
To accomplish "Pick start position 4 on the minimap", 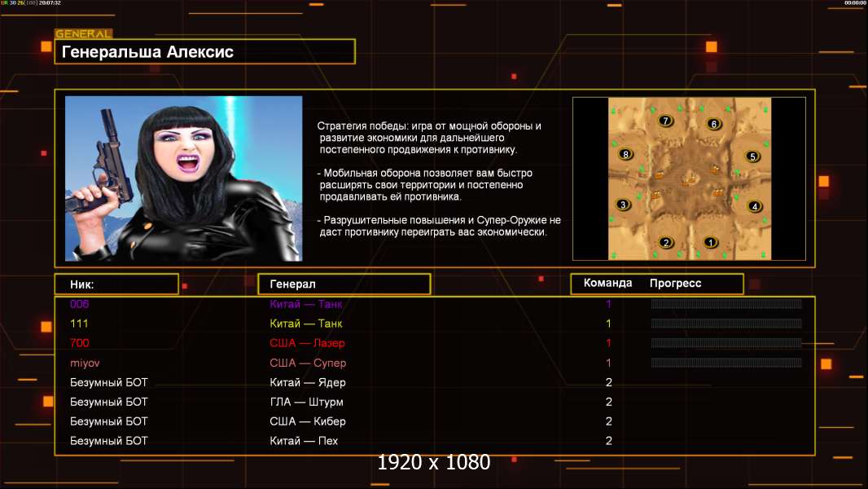I will 755,206.
